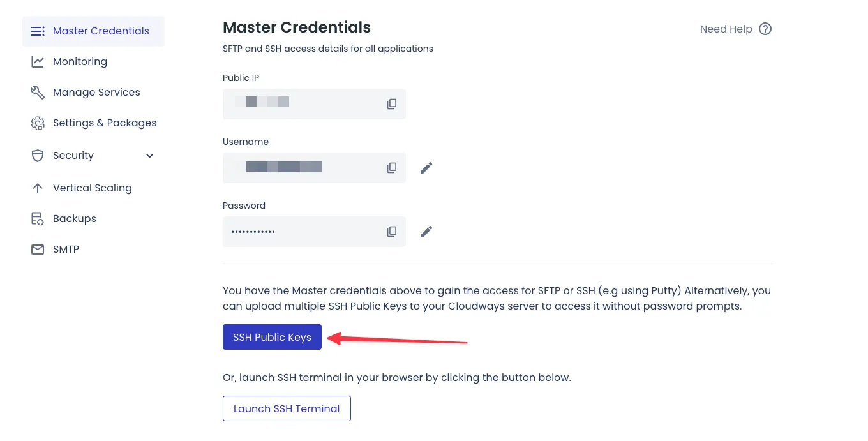Expand the Security submenu chevron
Viewport: 868px width, 441px height.
click(150, 156)
